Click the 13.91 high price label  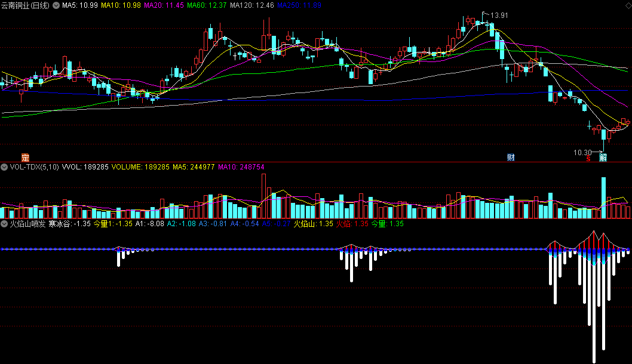[499, 16]
